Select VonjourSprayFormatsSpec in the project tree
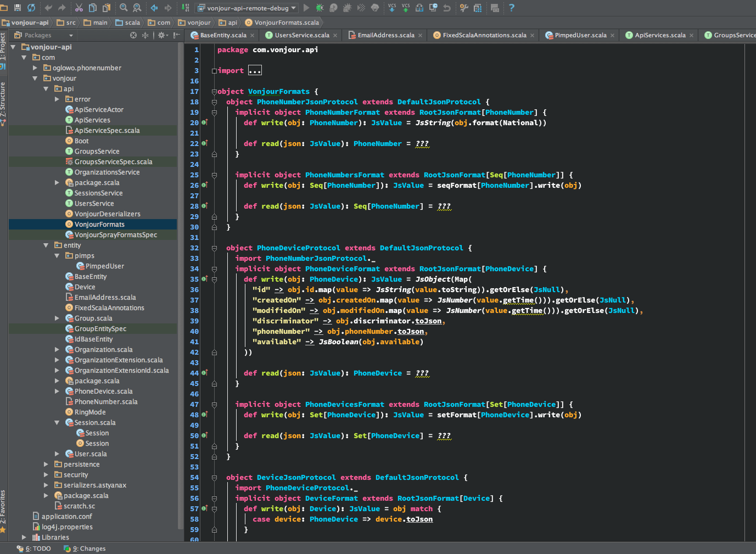This screenshot has height=554, width=756. pyautogui.click(x=115, y=235)
